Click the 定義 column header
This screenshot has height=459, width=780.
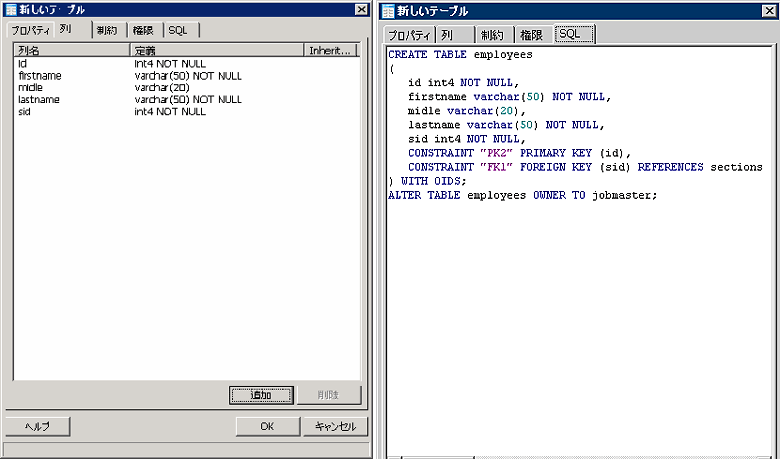pos(216,50)
